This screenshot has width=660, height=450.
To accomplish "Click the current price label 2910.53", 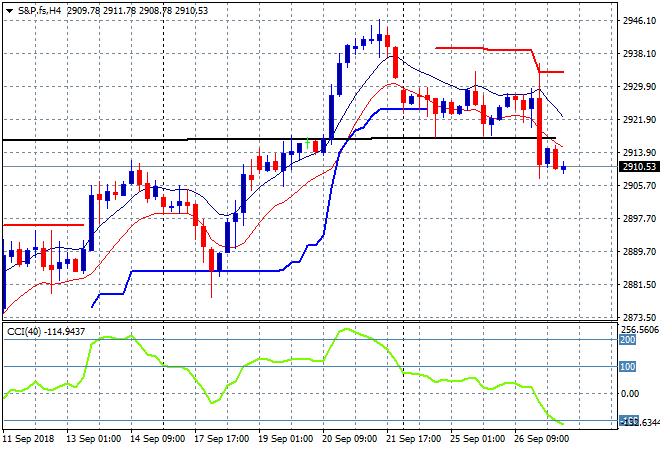I will point(639,167).
